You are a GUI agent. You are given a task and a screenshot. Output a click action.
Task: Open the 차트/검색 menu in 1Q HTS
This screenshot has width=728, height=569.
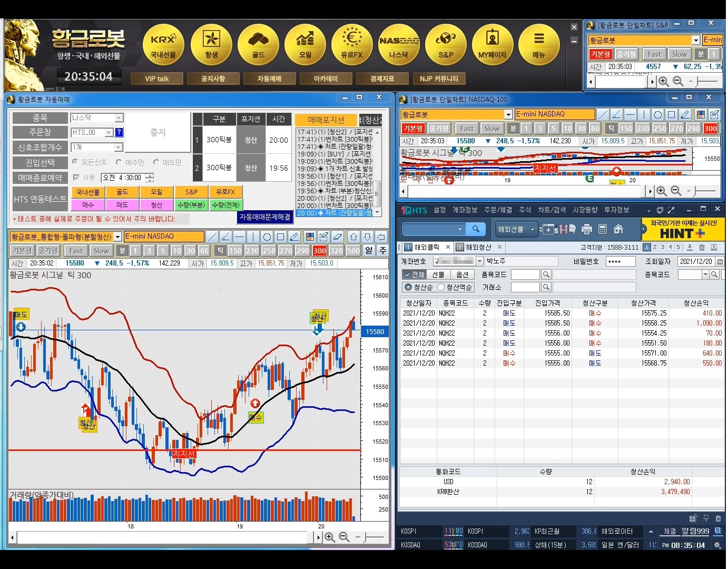[x=552, y=210]
